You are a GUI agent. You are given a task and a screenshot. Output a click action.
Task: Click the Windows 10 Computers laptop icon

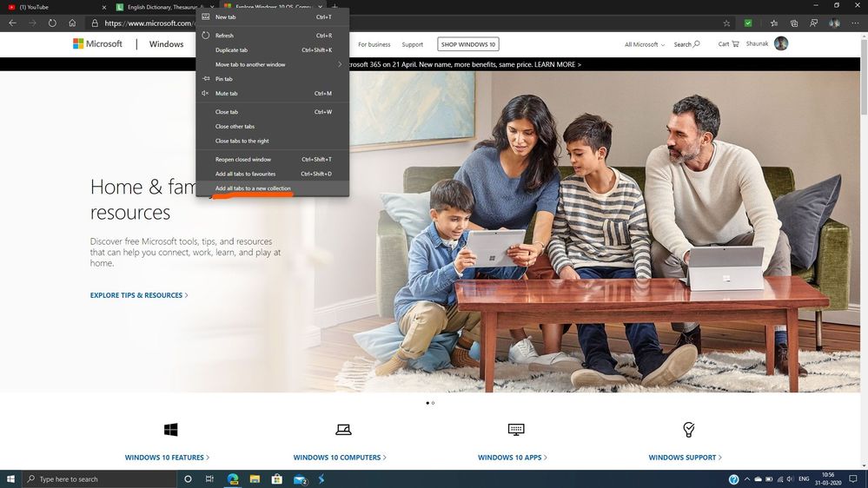[x=343, y=429]
